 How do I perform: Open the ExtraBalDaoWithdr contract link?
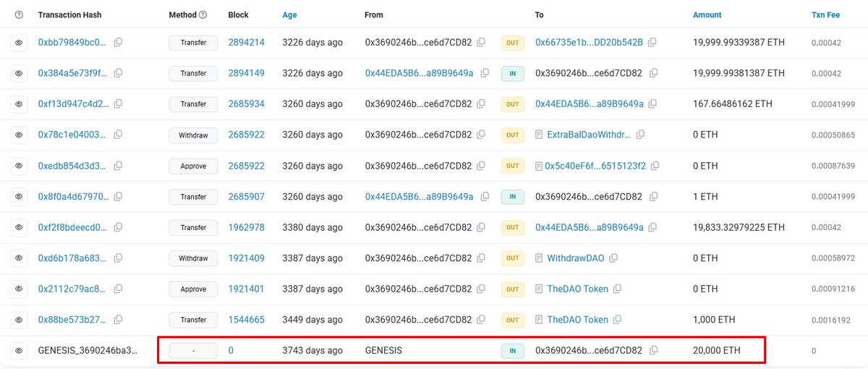(589, 135)
